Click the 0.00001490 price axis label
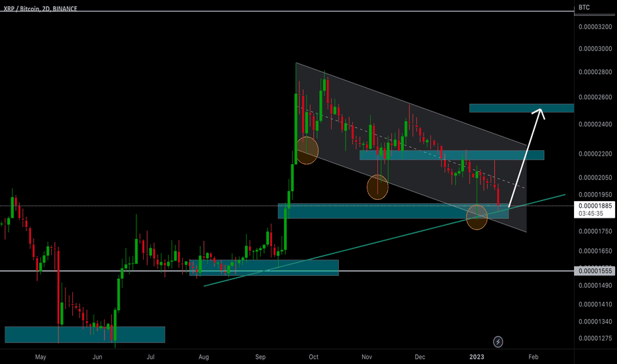The image size is (617, 364). click(595, 286)
